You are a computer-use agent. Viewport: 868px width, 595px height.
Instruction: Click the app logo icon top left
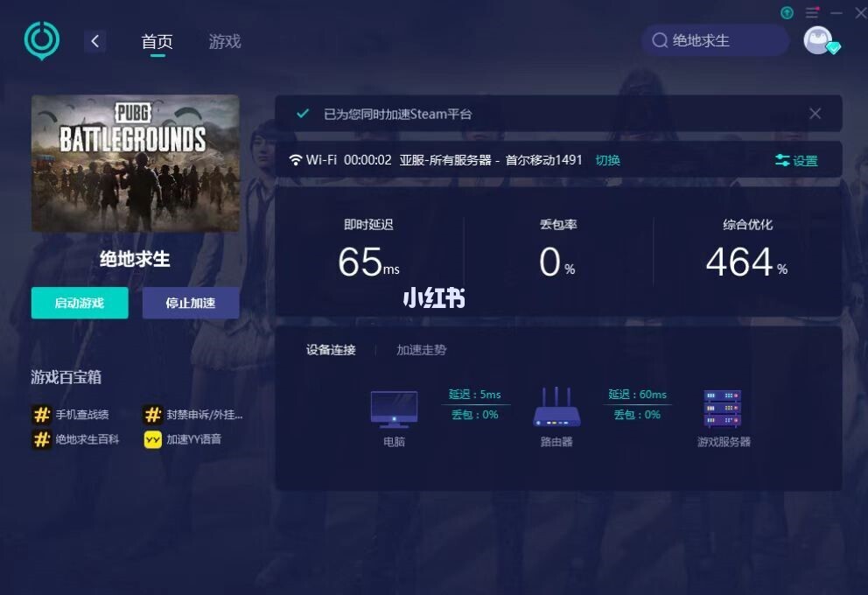tap(40, 39)
